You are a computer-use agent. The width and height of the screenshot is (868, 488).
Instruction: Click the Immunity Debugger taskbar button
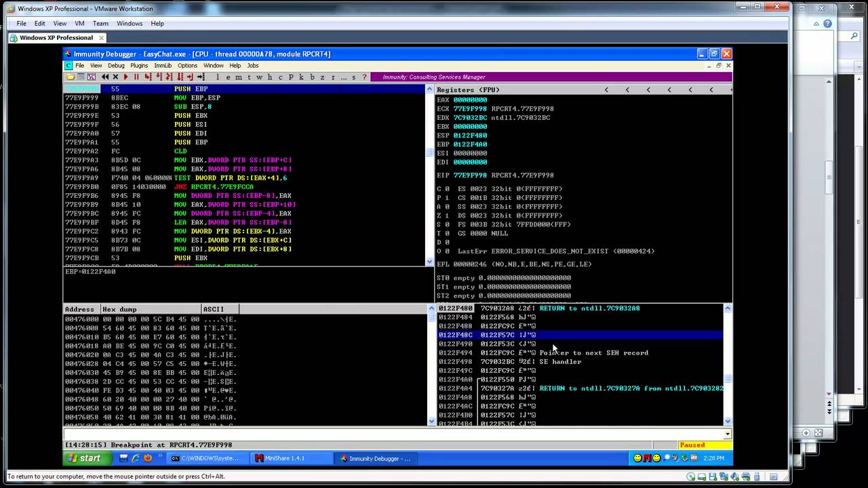coord(376,458)
